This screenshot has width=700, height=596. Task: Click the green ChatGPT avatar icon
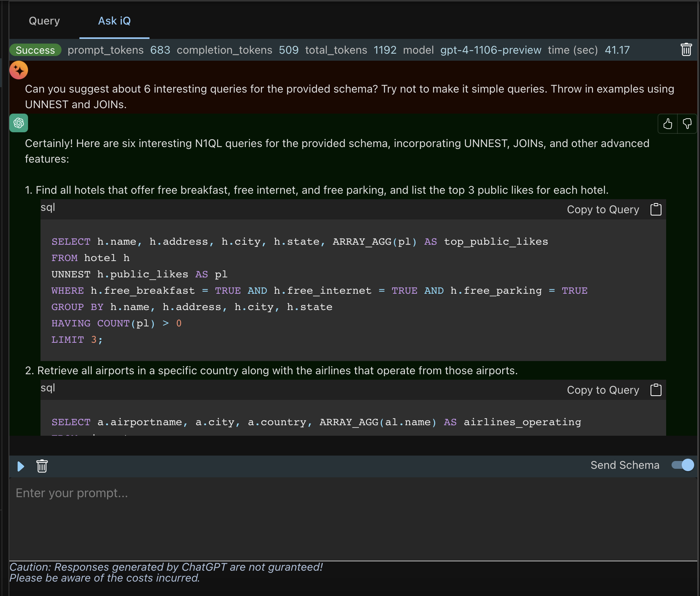tap(19, 123)
